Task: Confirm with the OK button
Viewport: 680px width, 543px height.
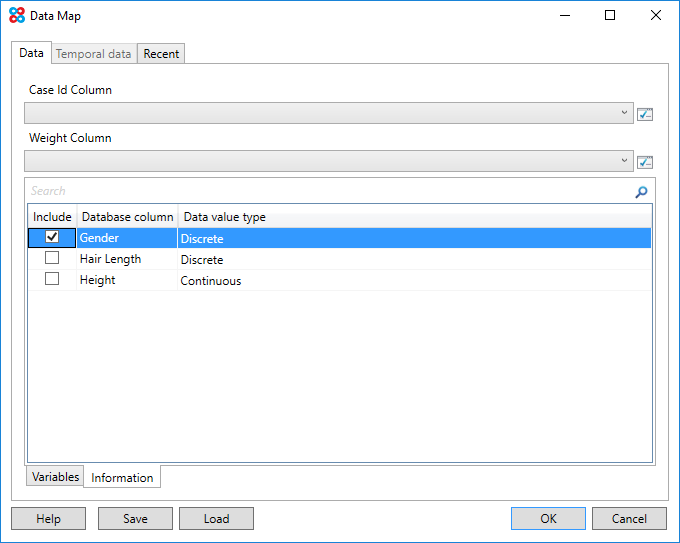Action: point(548,519)
